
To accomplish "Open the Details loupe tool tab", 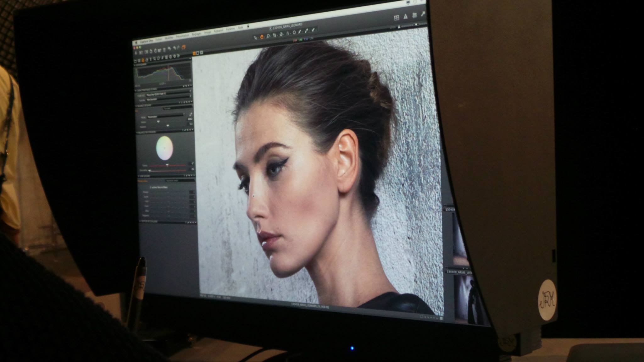I will (158, 58).
